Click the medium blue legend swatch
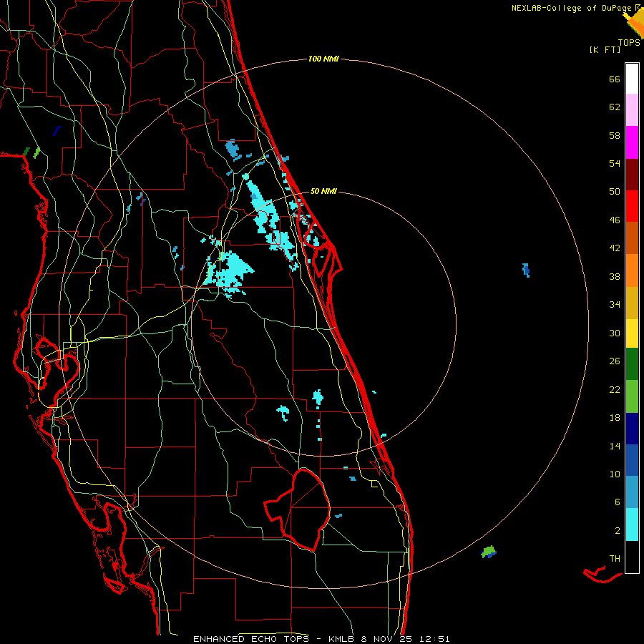This screenshot has width=644, height=644. 632,460
